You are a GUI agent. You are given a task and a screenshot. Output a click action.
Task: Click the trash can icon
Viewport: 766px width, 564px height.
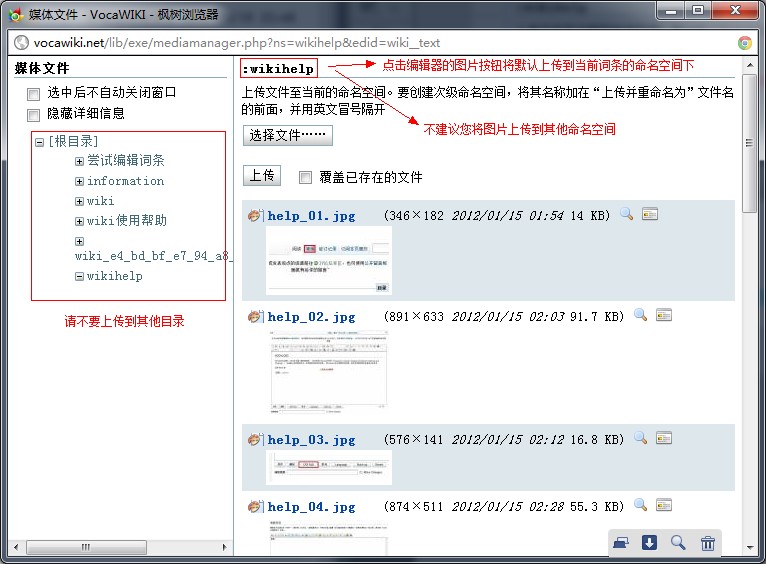coord(707,543)
